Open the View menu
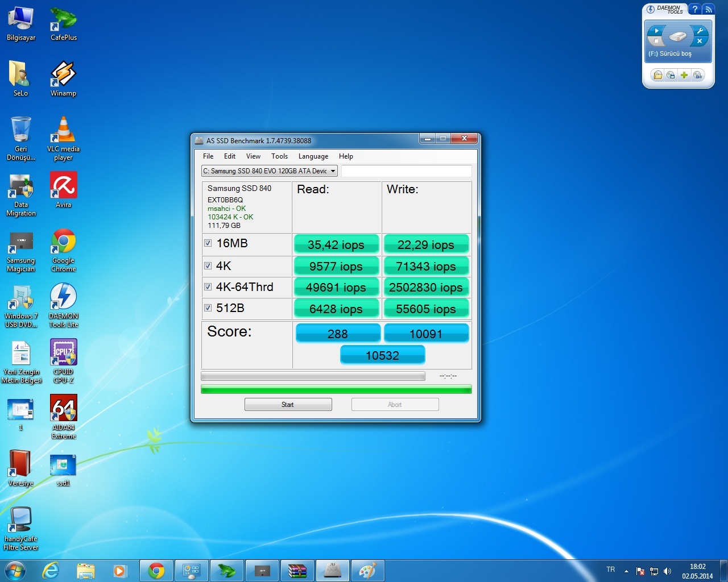The width and height of the screenshot is (728, 582). (253, 156)
